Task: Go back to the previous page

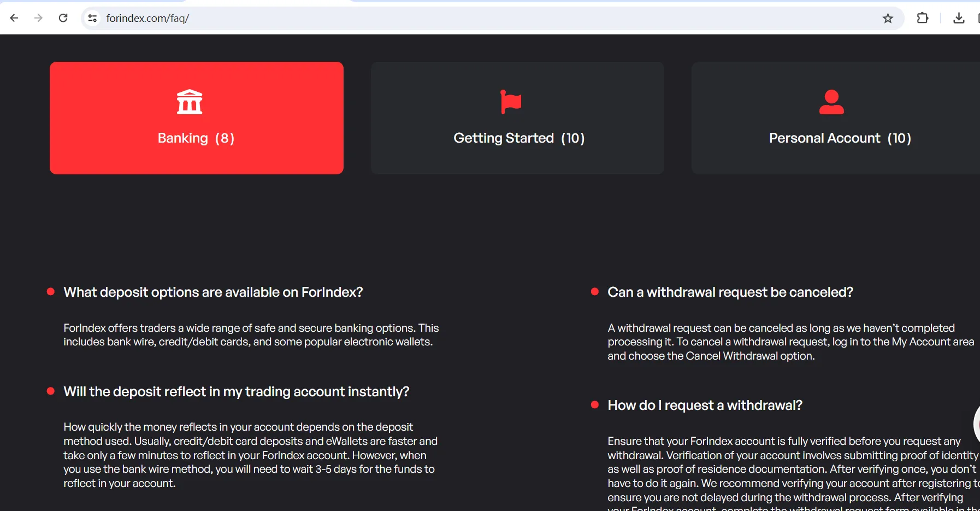Action: coord(14,18)
